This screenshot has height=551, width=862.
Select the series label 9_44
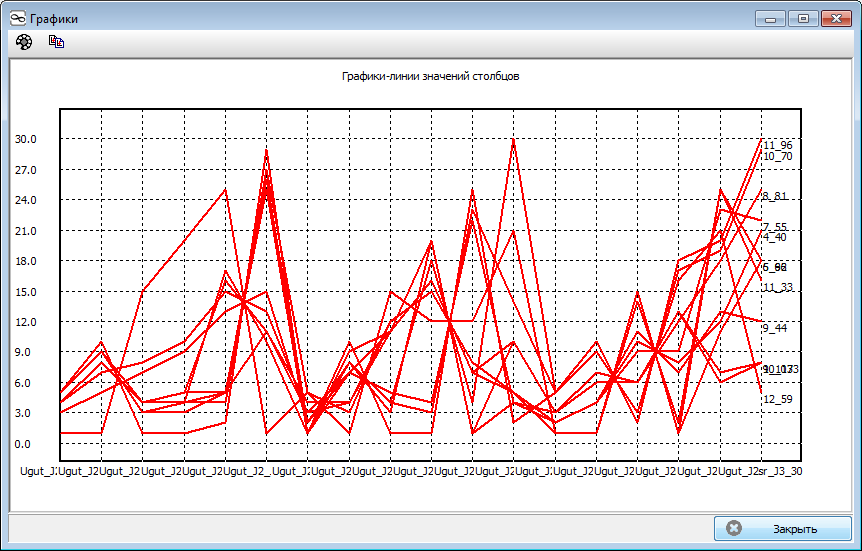[775, 328]
